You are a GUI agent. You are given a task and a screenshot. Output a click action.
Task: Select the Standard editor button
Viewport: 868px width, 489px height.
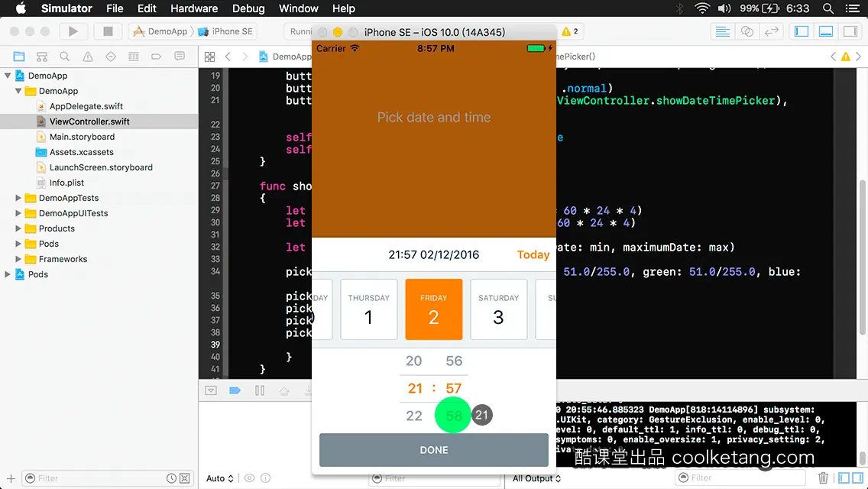pos(722,31)
